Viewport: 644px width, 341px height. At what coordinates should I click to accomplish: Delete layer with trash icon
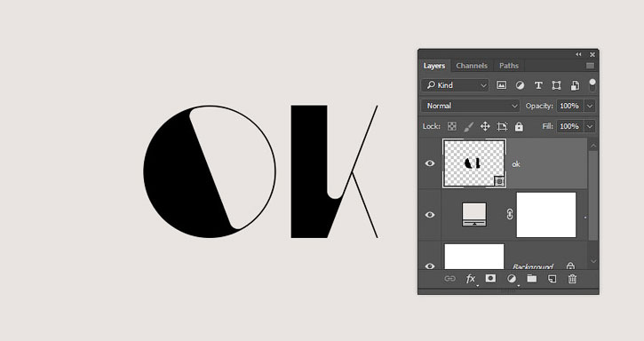point(572,279)
